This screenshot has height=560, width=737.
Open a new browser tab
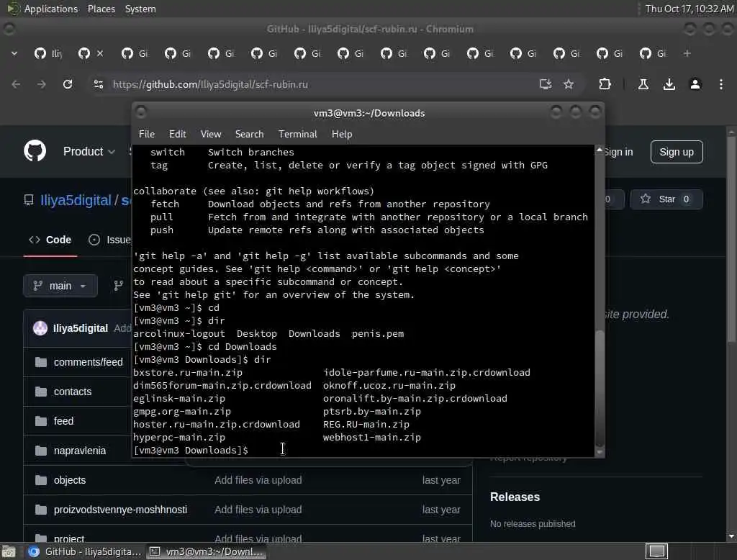click(687, 53)
